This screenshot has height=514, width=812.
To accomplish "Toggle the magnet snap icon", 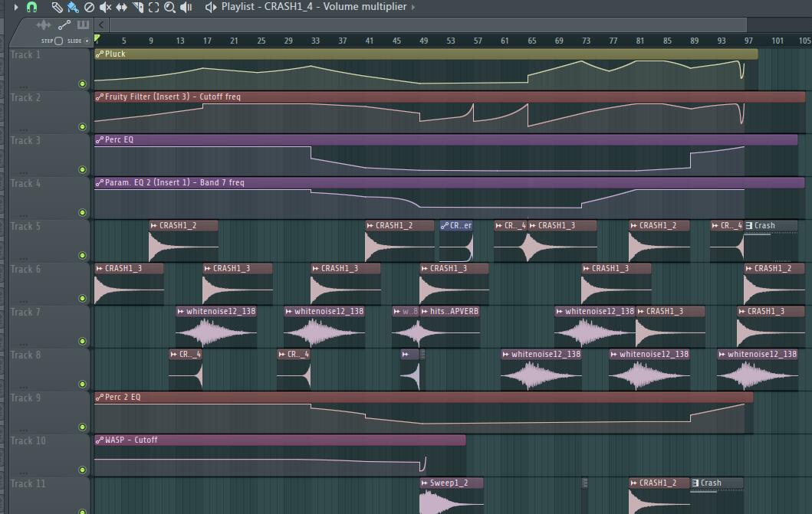I will [31, 7].
